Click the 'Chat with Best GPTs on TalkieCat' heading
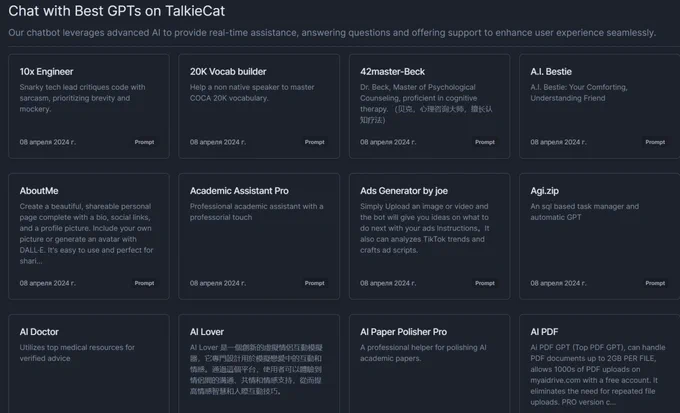This screenshot has height=413, width=680. click(x=117, y=11)
